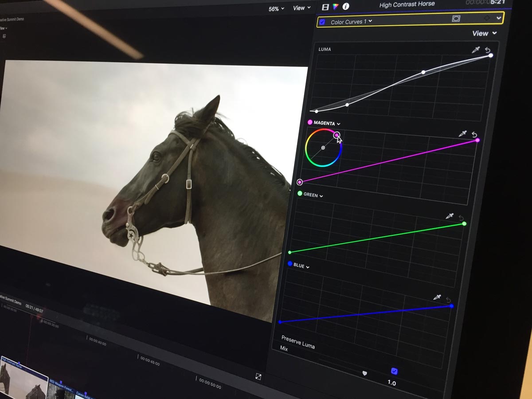Open the Color inspector triangle icon
The width and height of the screenshot is (532, 399).
(x=336, y=7)
